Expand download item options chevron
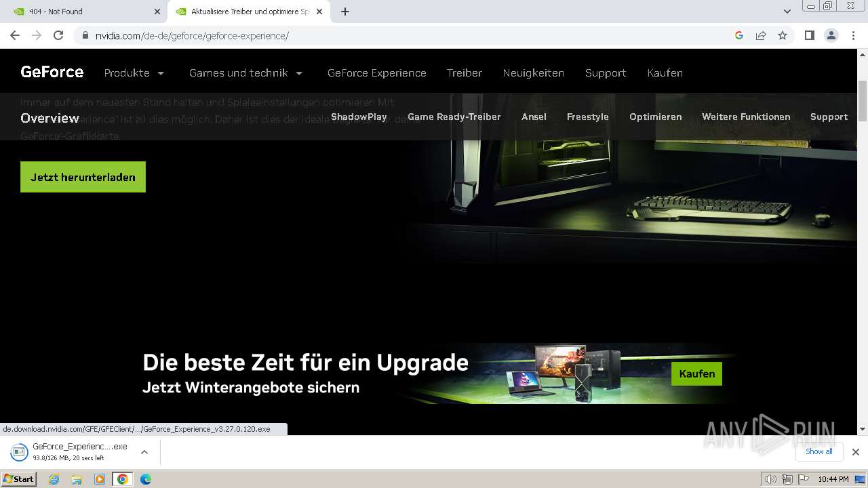The width and height of the screenshot is (868, 488). click(x=144, y=452)
